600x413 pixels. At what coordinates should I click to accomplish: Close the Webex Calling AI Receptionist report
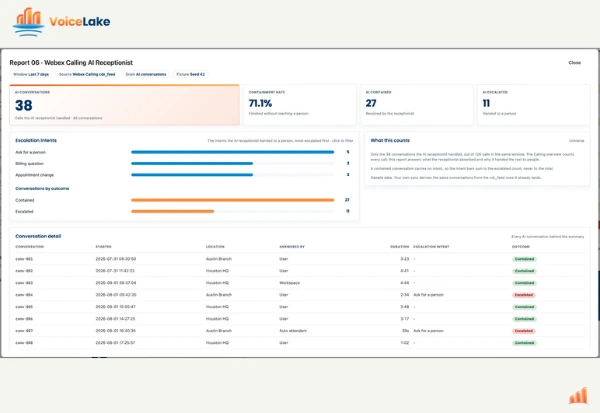574,62
